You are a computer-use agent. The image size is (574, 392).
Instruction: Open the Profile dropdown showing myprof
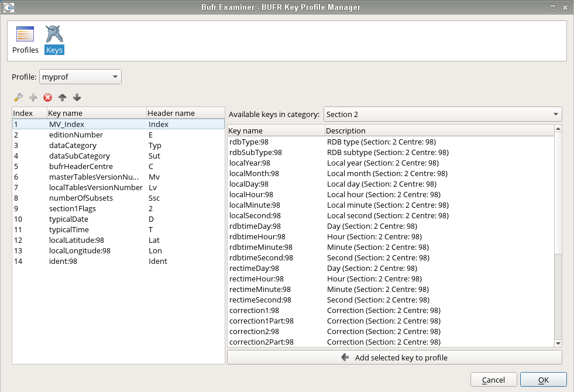pyautogui.click(x=80, y=77)
